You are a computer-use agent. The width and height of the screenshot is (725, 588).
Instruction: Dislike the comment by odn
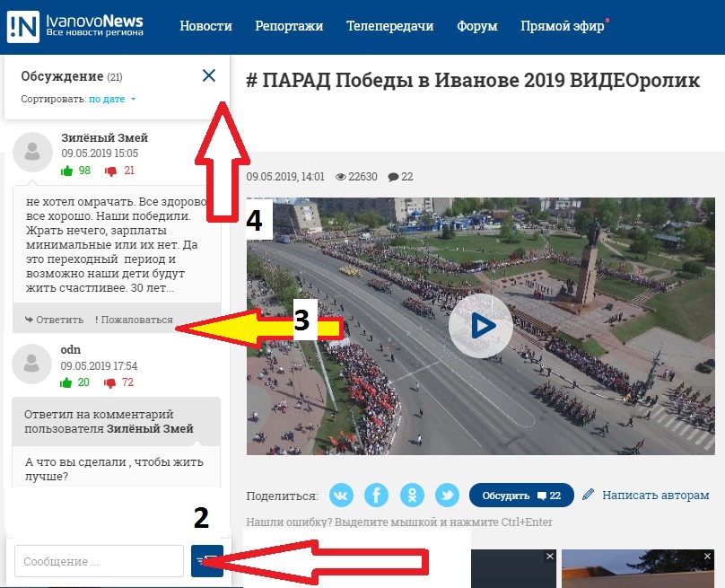pyautogui.click(x=110, y=383)
